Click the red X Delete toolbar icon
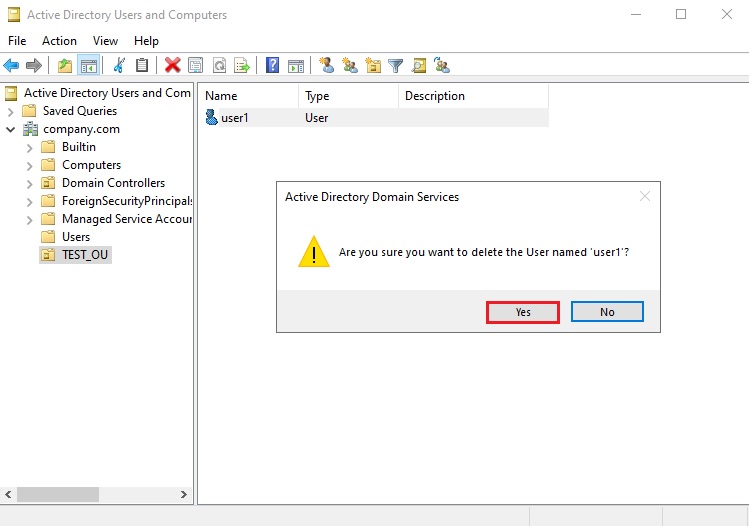749x526 pixels. pyautogui.click(x=172, y=66)
